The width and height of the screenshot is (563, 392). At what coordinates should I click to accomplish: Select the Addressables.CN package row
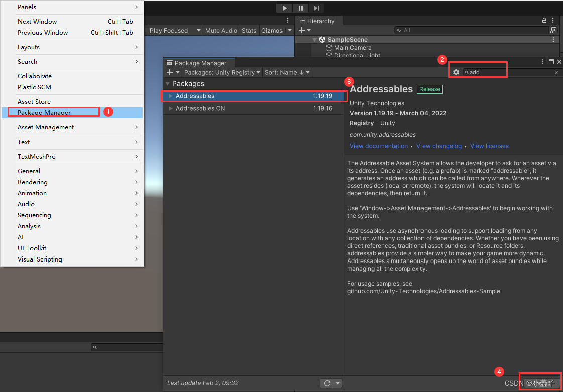[253, 108]
